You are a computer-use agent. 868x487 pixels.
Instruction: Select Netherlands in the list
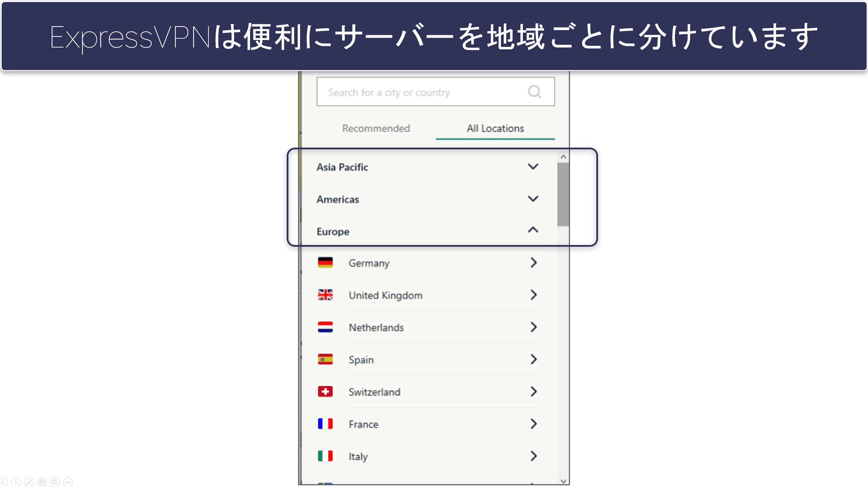click(376, 327)
